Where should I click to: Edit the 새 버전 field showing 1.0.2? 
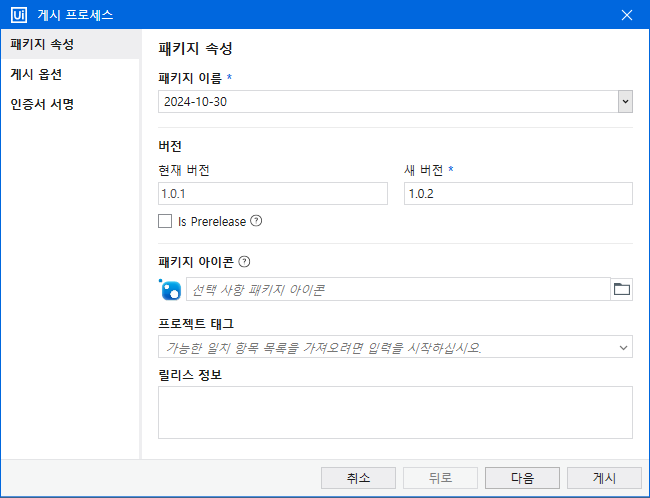click(518, 194)
